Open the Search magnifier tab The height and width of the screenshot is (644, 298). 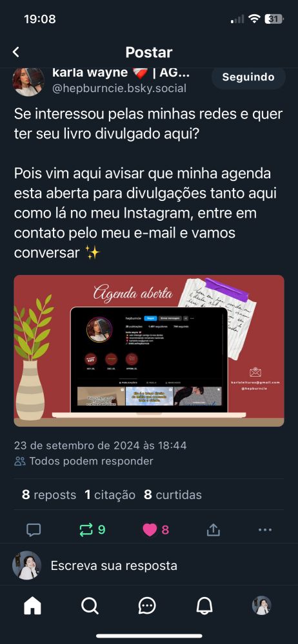click(x=90, y=605)
